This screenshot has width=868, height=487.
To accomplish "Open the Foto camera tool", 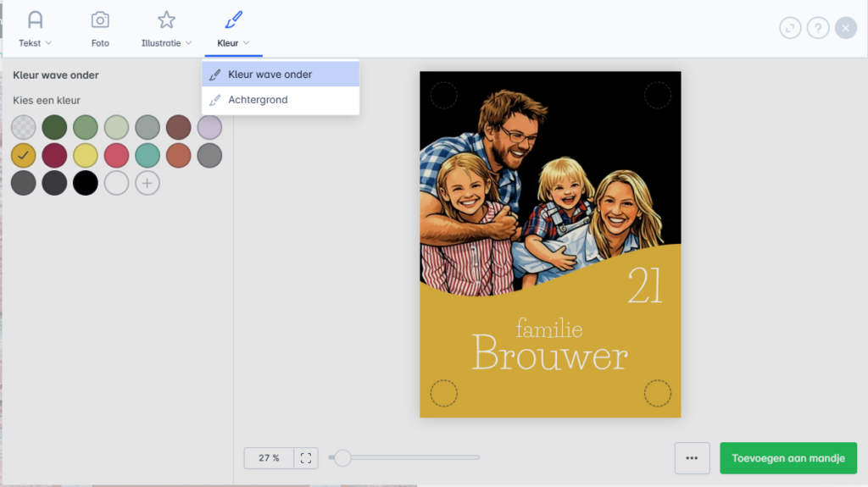I will pyautogui.click(x=100, y=30).
